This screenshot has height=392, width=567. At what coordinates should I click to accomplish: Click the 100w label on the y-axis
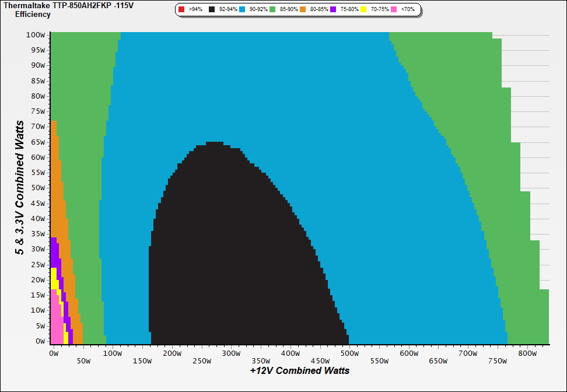pos(35,35)
